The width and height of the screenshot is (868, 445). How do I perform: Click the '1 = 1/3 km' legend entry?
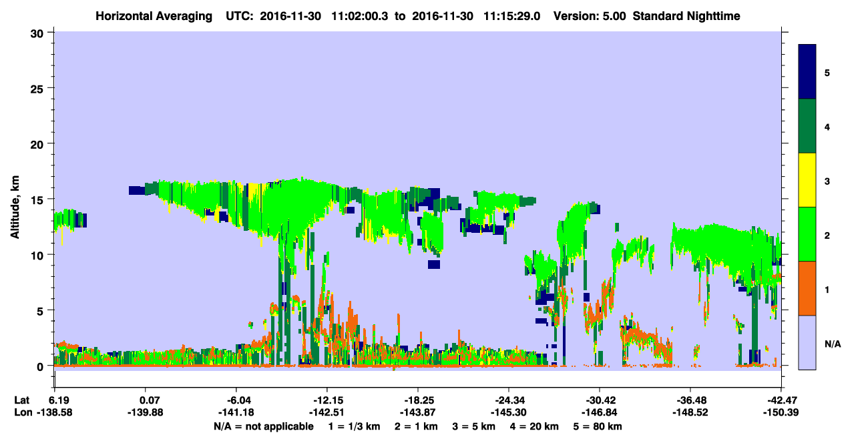click(x=353, y=426)
